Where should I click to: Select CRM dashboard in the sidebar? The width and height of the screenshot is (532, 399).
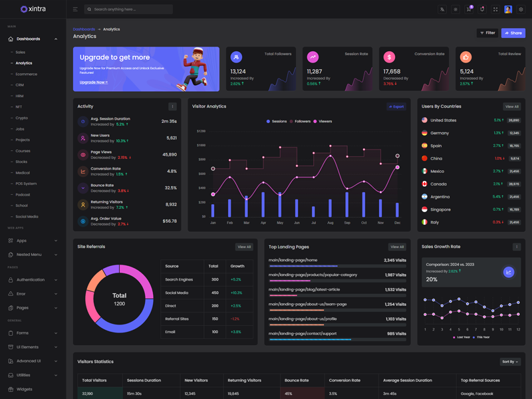20,85
